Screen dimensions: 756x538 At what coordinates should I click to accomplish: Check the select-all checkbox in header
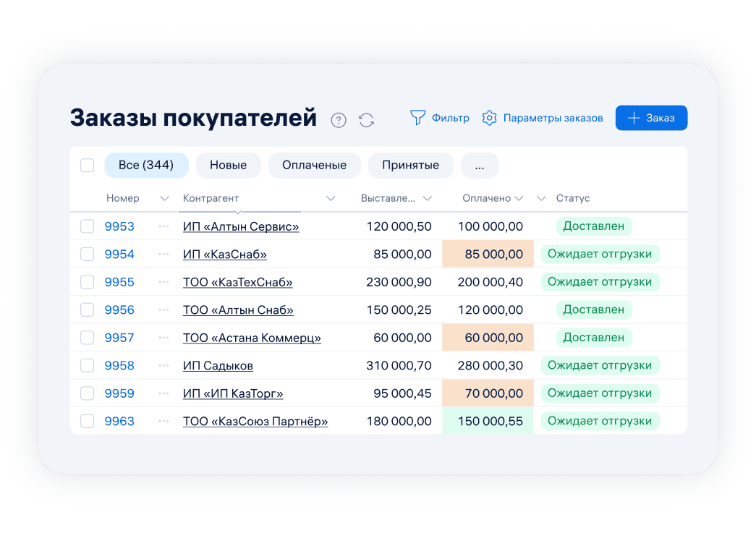coord(87,165)
